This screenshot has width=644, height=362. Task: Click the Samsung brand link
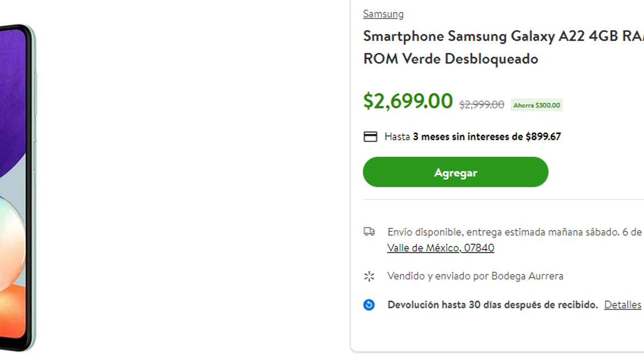(383, 13)
